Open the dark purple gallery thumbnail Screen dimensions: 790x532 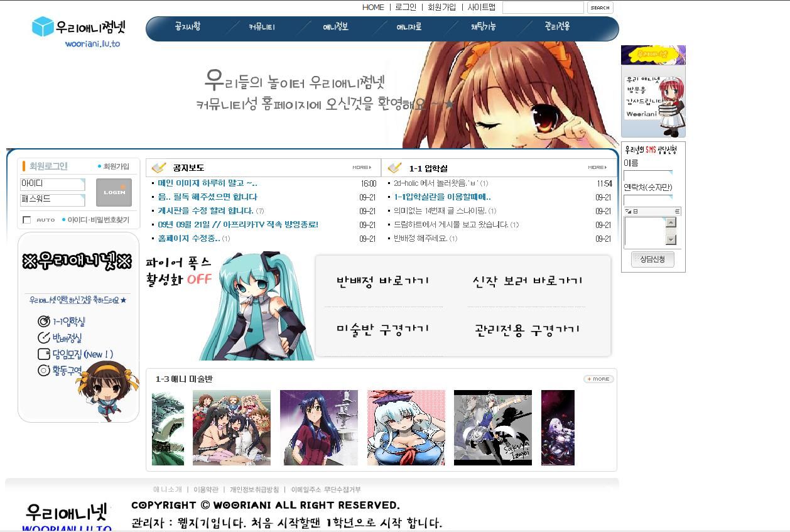[558, 428]
